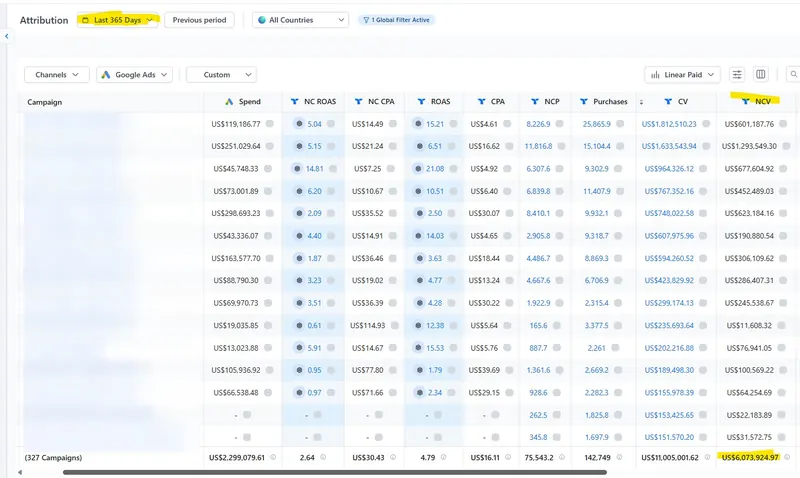Click the info icon beside total NCP 75,543.2
The height and width of the screenshot is (478, 800).
click(x=562, y=457)
